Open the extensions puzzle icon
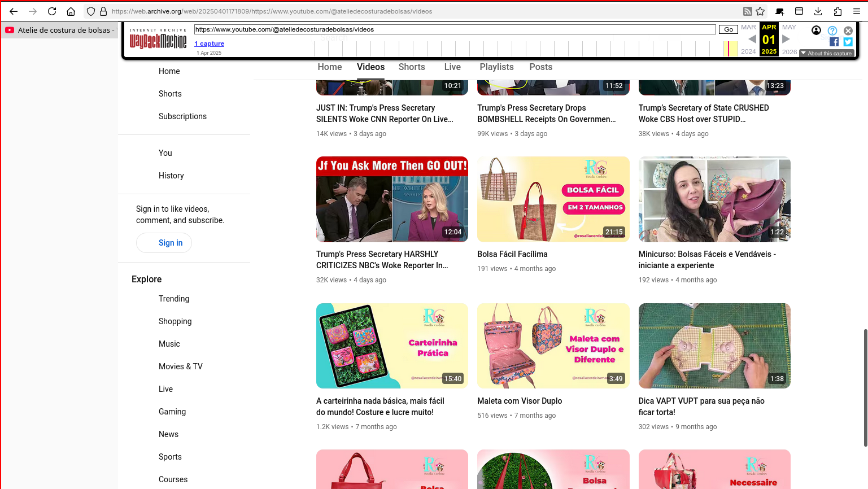This screenshot has height=489, width=868. [x=838, y=11]
